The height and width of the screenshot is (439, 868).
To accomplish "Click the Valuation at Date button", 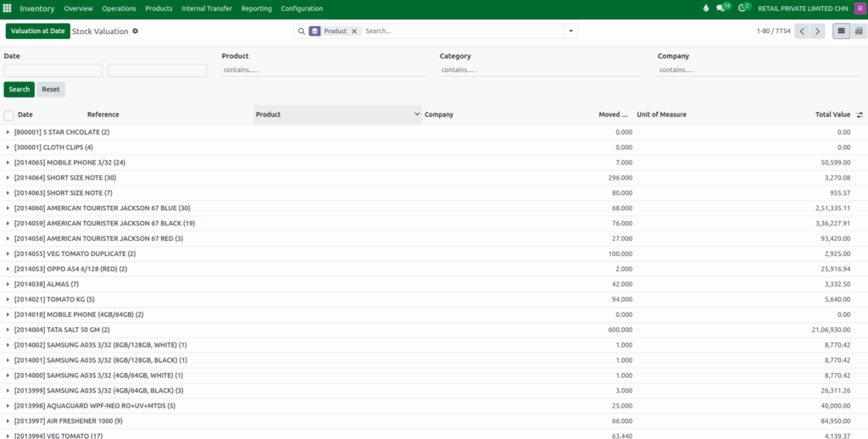I will (37, 31).
